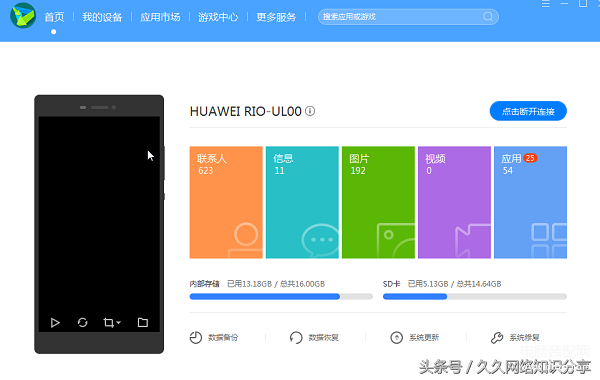Image resolution: width=600 pixels, height=380 pixels.
Task: Click 数据恢复 data restore icon
Action: (x=296, y=338)
